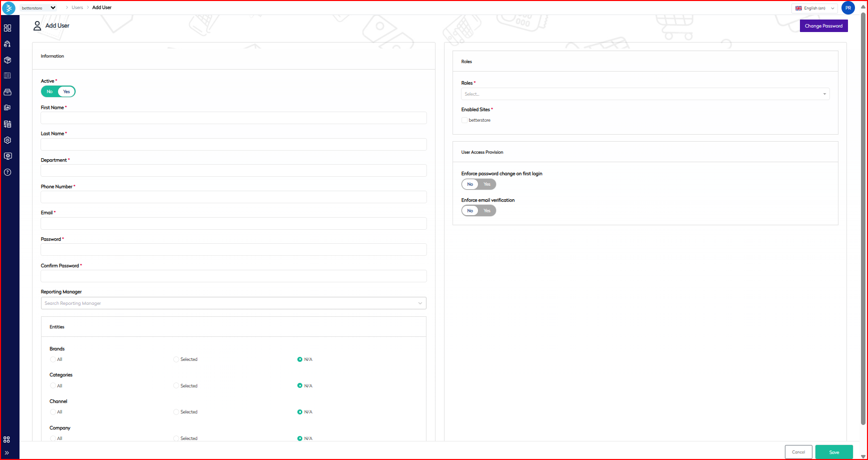Open the Roles select dropdown
The width and height of the screenshot is (868, 460).
click(645, 94)
